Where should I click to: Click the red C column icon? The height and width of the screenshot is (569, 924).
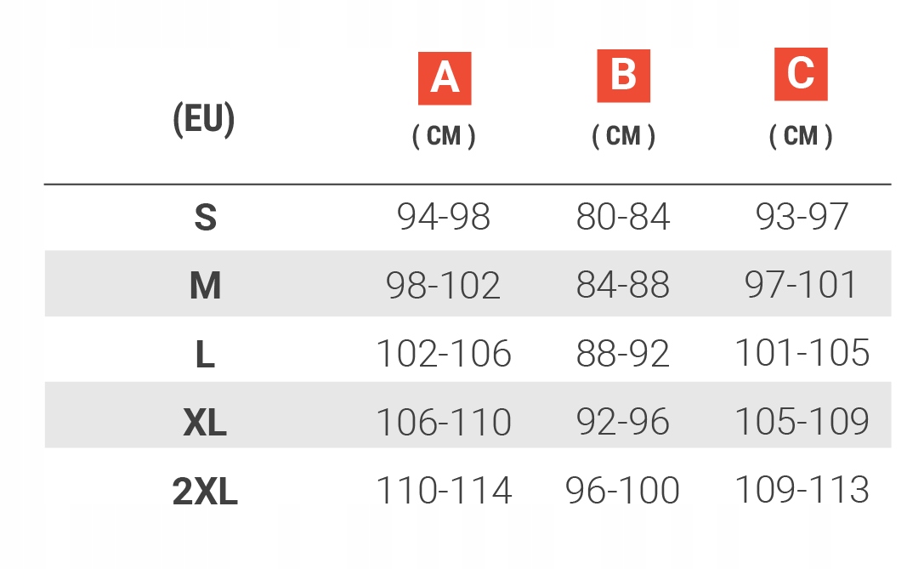point(801,74)
